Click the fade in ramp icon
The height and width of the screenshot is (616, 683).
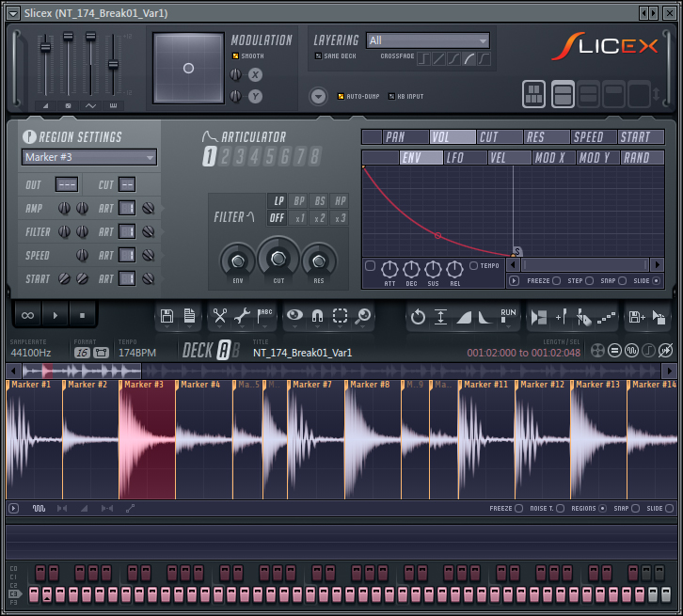pos(464,317)
